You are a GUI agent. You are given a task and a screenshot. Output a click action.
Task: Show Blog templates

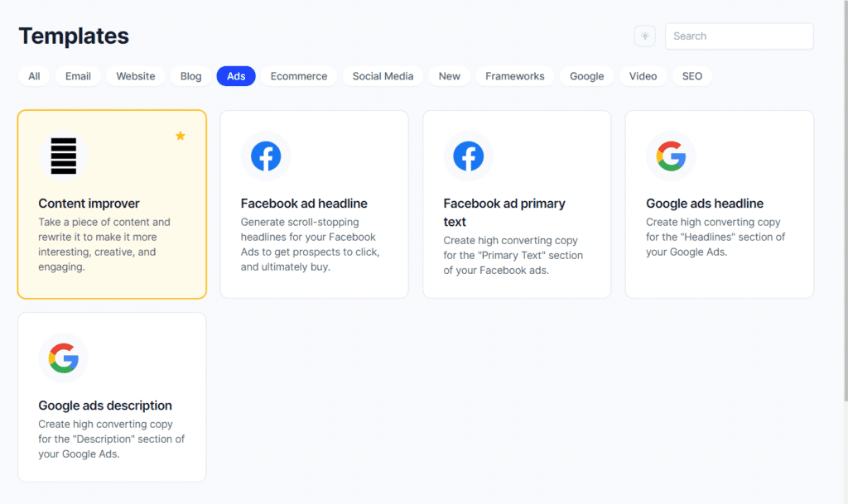(191, 76)
